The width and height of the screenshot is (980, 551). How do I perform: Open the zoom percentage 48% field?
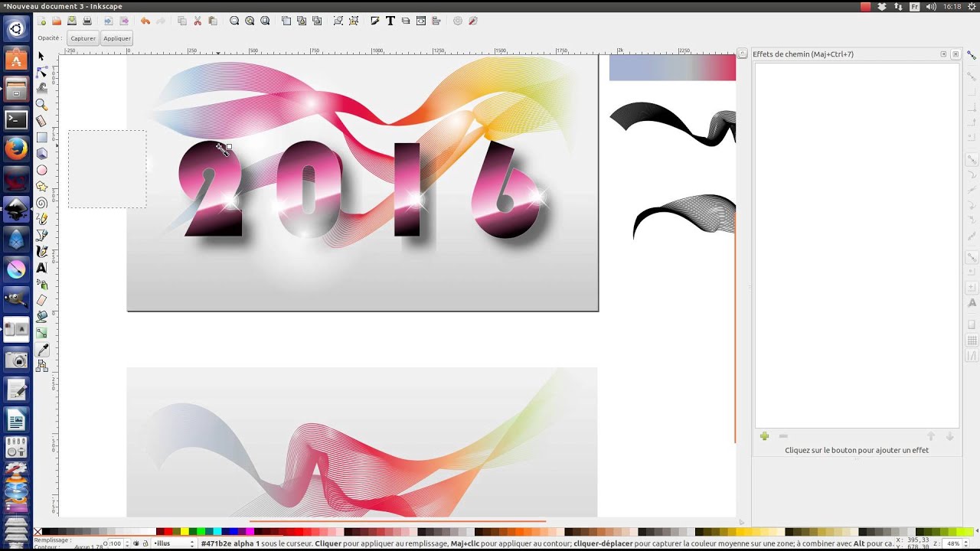955,543
